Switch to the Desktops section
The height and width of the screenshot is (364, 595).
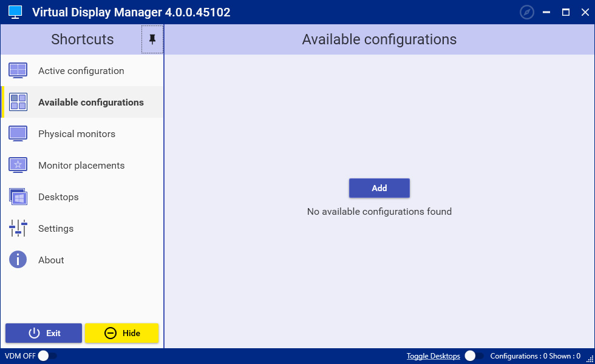pyautogui.click(x=83, y=197)
